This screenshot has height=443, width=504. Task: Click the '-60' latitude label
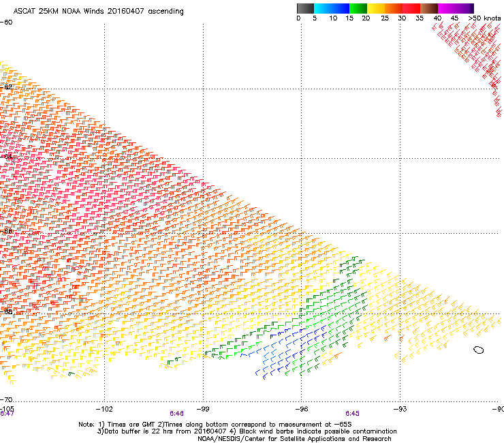click(6, 22)
